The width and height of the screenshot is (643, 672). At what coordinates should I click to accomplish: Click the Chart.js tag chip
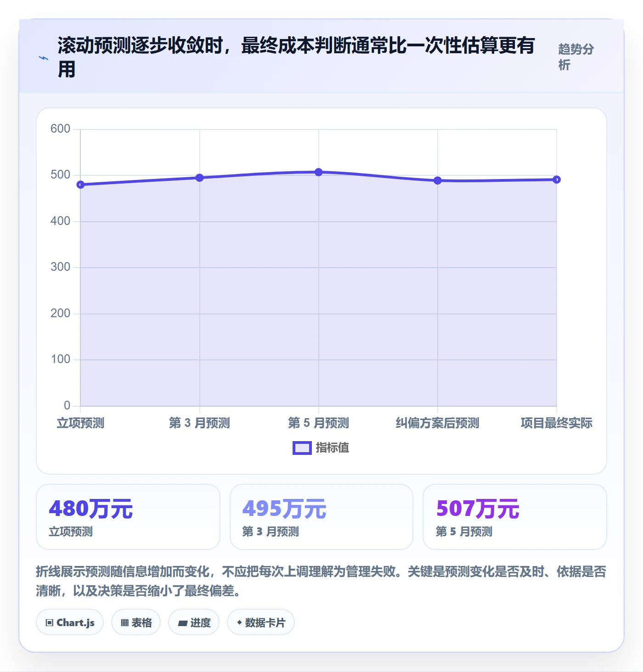70,622
